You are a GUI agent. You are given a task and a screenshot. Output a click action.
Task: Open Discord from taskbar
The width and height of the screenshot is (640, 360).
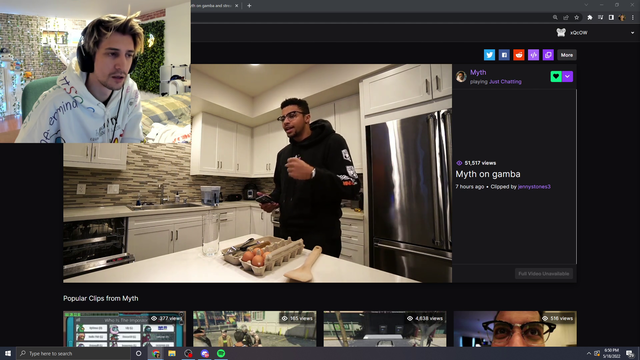(204, 353)
